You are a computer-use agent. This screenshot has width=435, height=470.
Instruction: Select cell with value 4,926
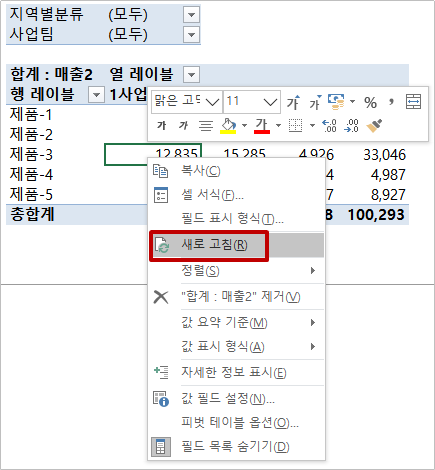316,154
